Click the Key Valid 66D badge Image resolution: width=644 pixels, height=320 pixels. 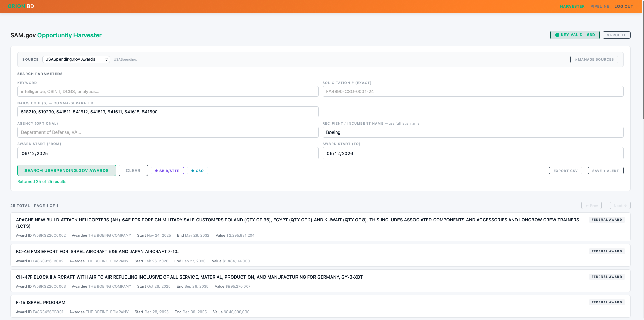coord(575,35)
